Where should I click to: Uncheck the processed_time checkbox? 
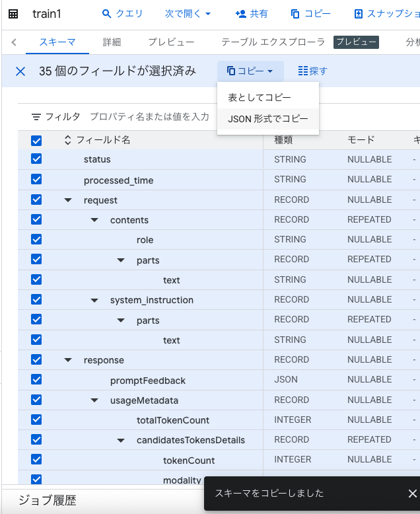pyautogui.click(x=36, y=179)
